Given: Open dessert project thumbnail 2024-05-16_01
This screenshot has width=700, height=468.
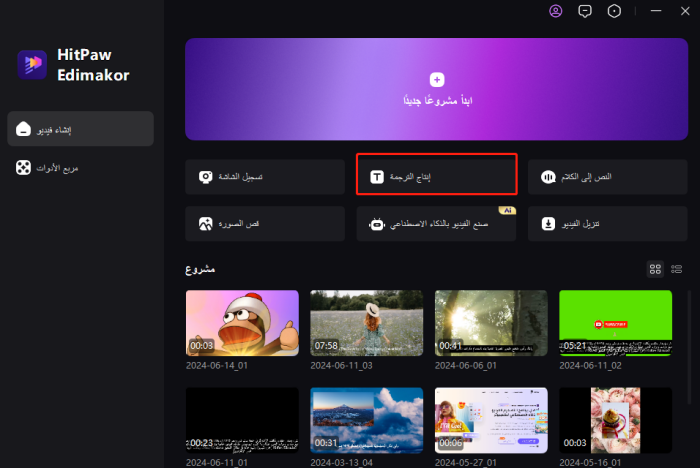Looking at the screenshot, I should (616, 420).
